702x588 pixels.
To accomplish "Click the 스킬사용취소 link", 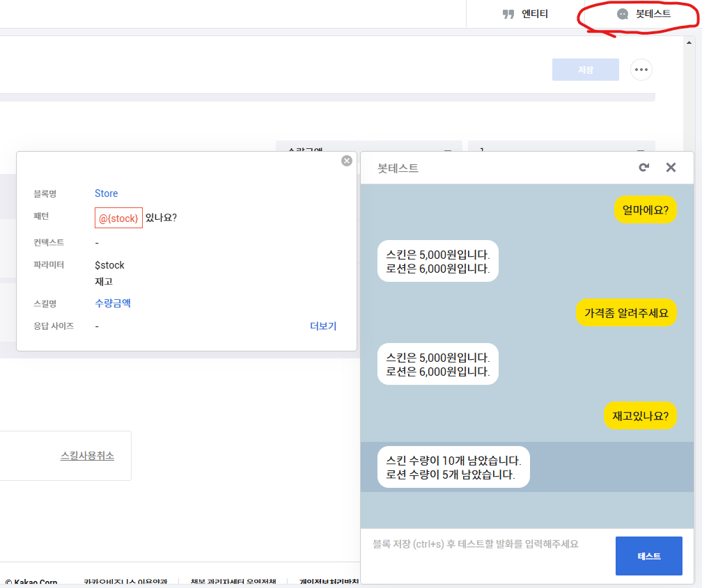I will [x=87, y=456].
